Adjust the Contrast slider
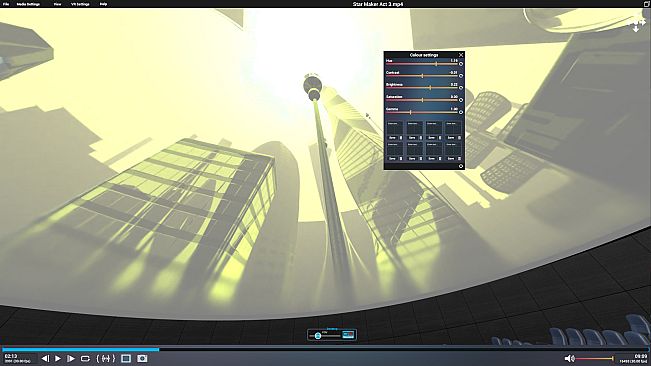This screenshot has height=366, width=651. tap(421, 76)
